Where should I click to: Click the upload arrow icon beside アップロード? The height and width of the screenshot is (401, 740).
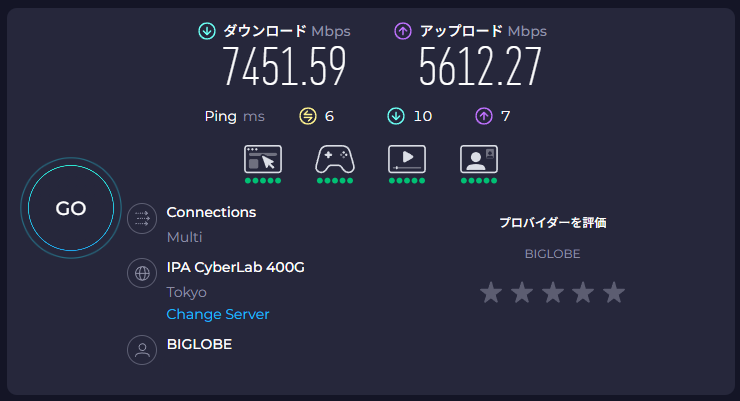pos(403,32)
